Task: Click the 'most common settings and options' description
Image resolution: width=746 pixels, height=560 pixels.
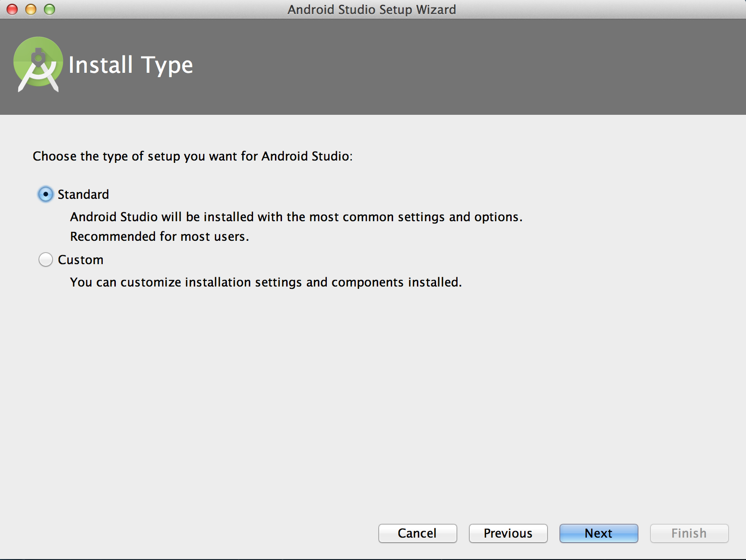Action: [x=296, y=217]
